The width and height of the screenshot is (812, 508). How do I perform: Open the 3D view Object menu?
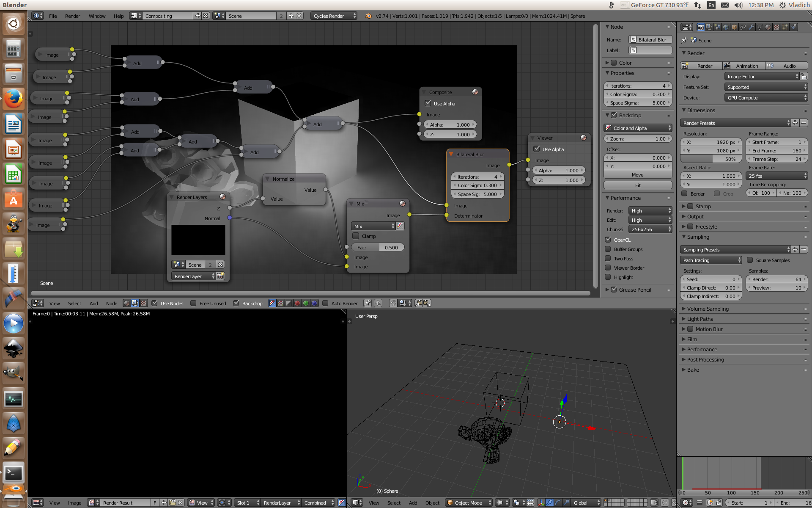(x=432, y=502)
